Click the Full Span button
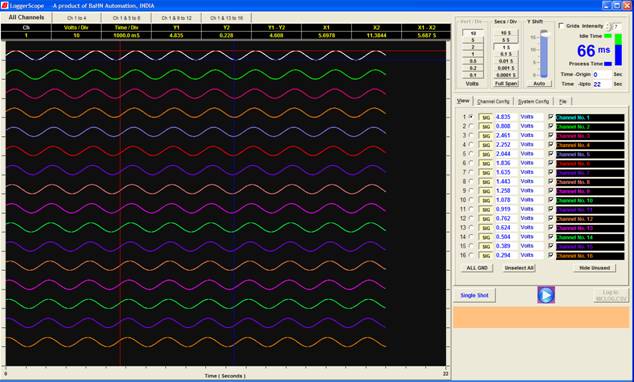This screenshot has height=382, width=634. pyautogui.click(x=506, y=83)
